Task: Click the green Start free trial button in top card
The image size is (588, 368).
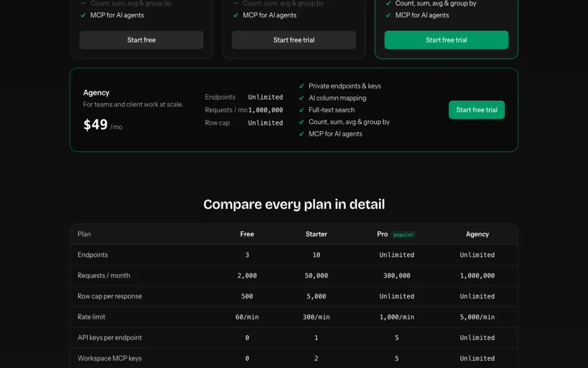Action: click(446, 40)
